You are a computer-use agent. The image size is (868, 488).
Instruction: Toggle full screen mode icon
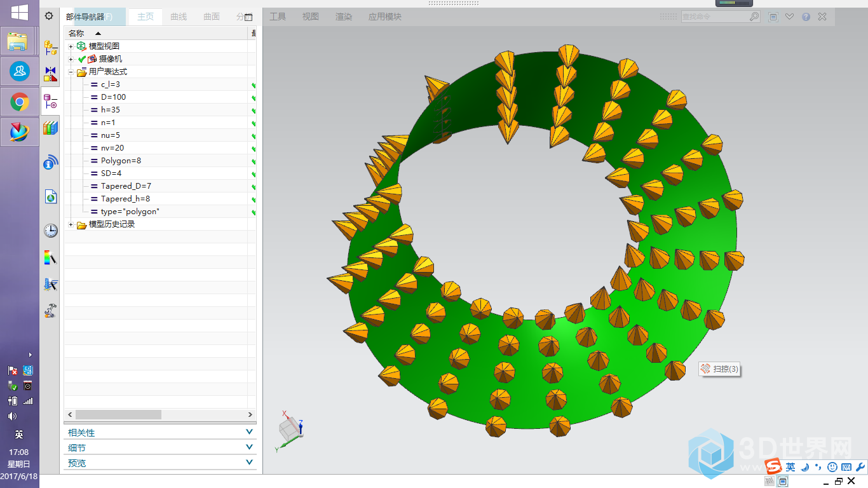(773, 17)
